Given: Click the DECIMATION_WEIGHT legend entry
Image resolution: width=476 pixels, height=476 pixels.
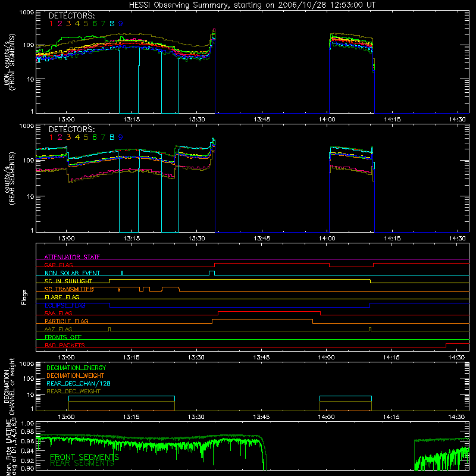Looking at the screenshot, I should point(76,376).
